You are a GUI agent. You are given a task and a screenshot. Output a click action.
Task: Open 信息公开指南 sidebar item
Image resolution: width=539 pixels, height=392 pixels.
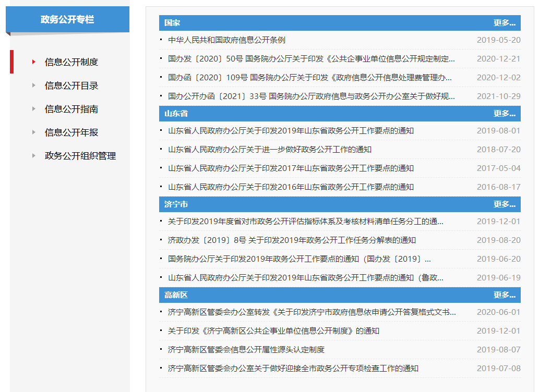pos(71,109)
